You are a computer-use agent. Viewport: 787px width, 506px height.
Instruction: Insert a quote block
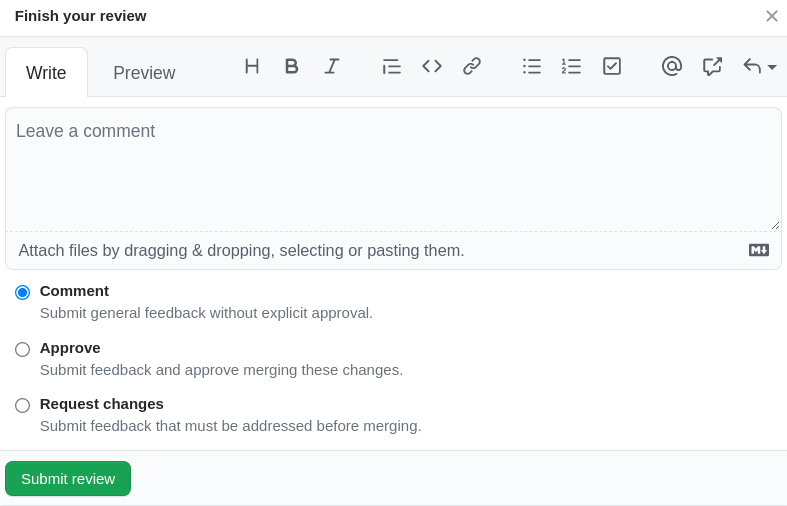[391, 66]
